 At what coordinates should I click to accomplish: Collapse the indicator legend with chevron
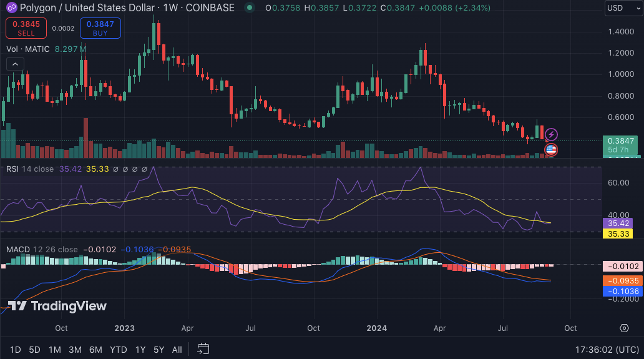(15, 64)
